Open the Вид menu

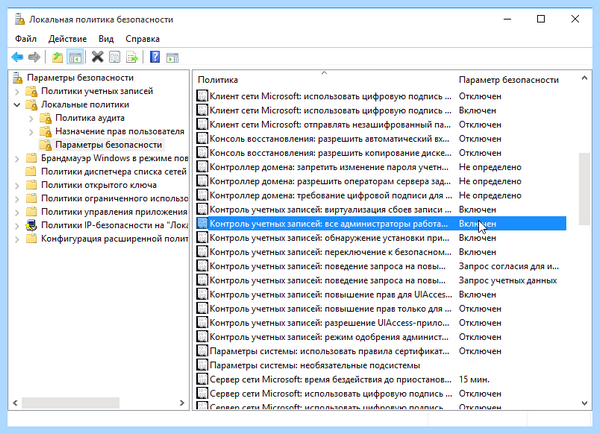[x=106, y=39]
